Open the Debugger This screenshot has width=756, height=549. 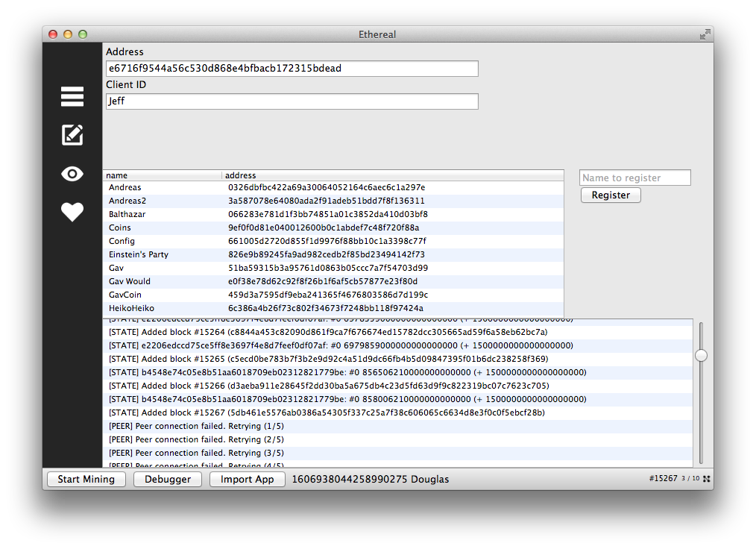point(168,479)
